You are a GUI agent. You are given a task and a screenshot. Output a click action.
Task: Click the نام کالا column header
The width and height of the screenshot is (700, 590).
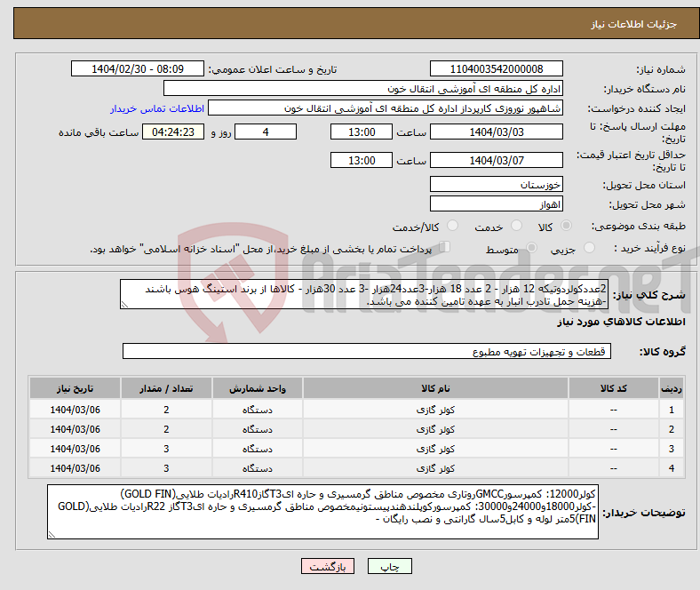435,388
